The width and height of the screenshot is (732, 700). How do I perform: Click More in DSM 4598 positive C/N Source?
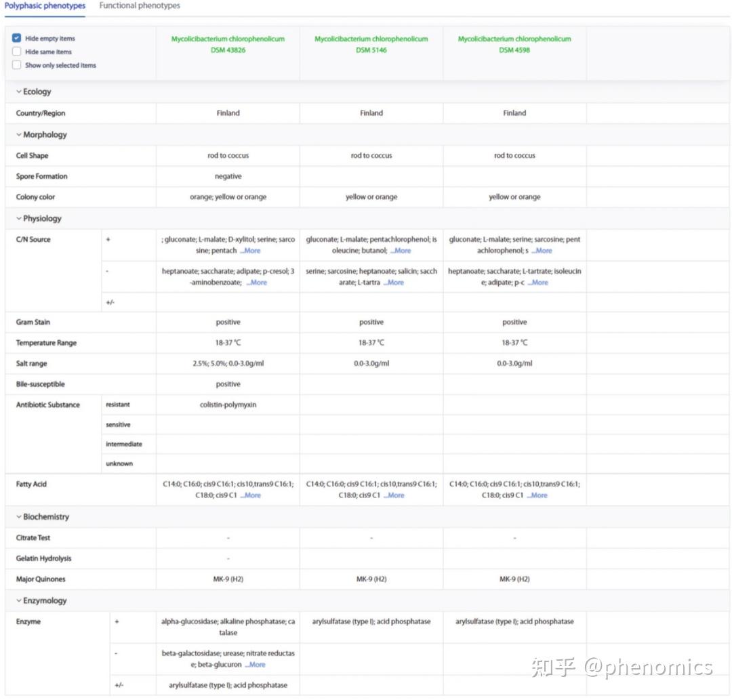(x=542, y=251)
